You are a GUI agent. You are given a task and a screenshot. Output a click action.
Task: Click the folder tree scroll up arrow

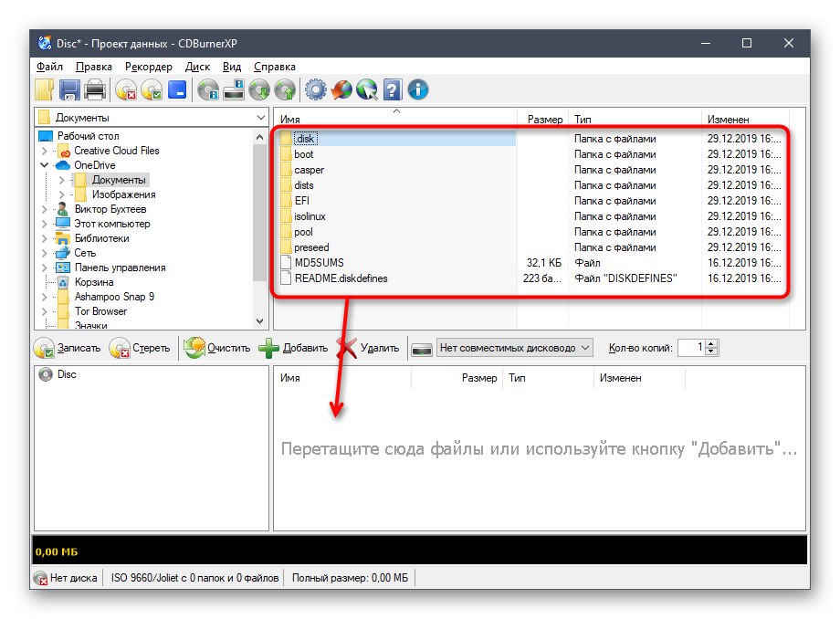[x=260, y=137]
